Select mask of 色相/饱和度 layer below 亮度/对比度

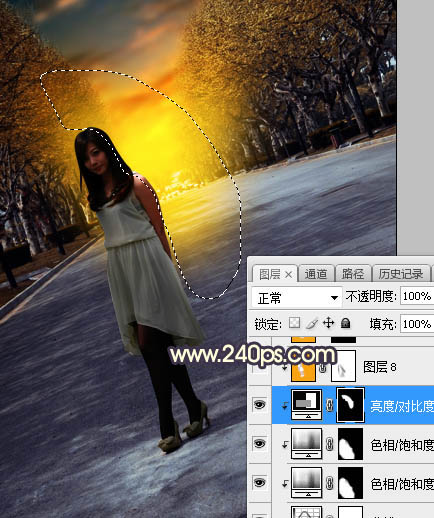tap(351, 444)
